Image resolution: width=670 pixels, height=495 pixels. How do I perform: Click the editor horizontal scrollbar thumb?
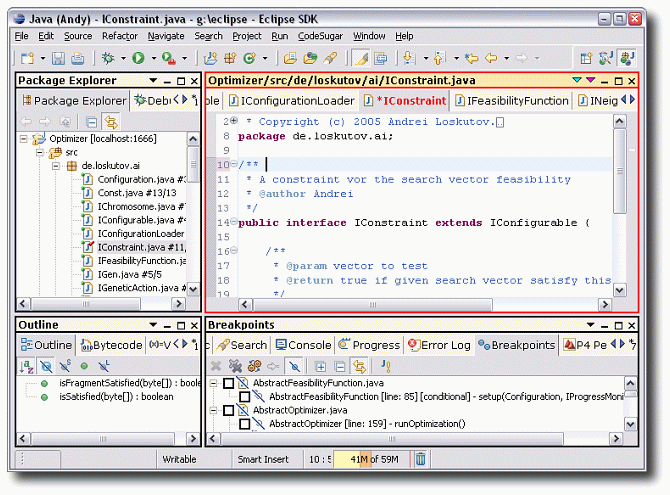pyautogui.click(x=373, y=305)
